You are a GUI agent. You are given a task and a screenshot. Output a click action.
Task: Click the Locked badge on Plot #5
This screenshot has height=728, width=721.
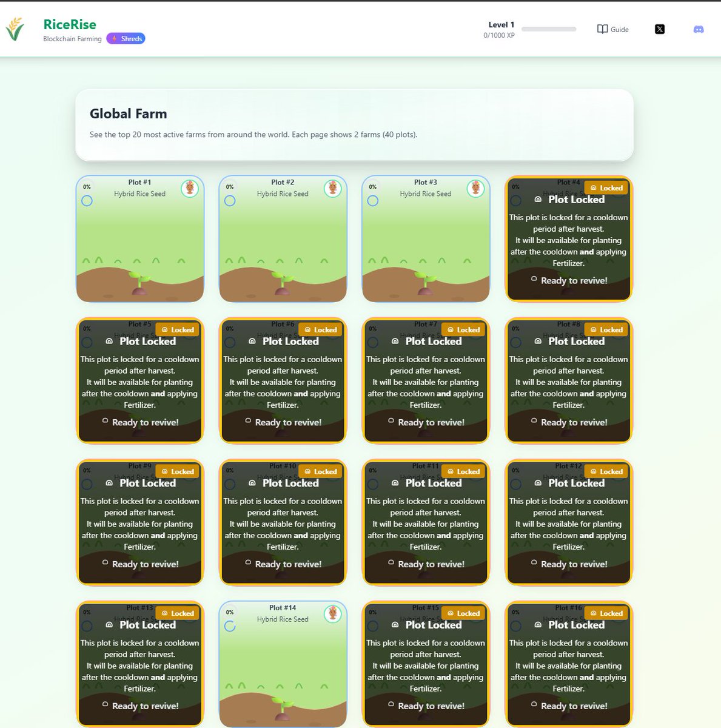click(177, 330)
